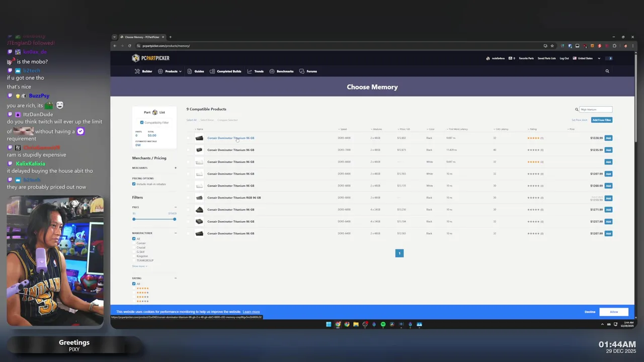Viewport: 644px width, 362px height.
Task: Add the $1235.99 DDR5-7000 kit
Action: pyautogui.click(x=608, y=150)
